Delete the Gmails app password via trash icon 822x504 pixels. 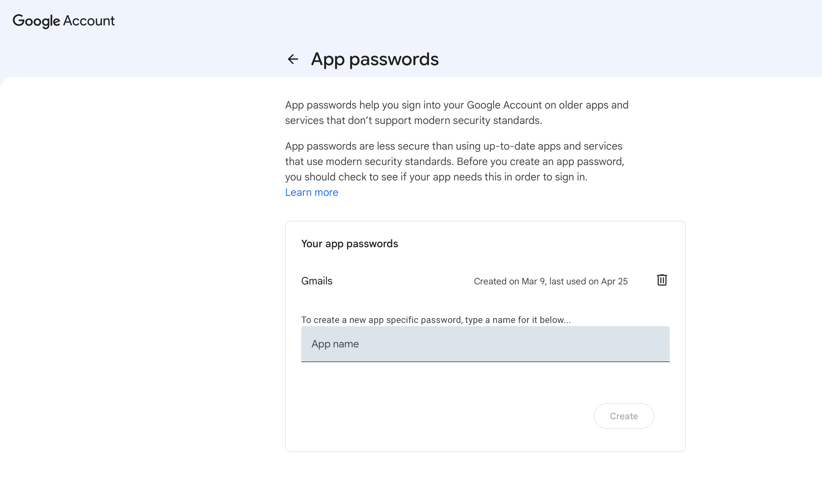pos(662,280)
